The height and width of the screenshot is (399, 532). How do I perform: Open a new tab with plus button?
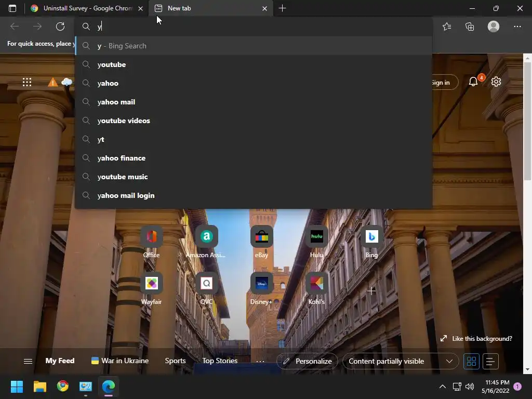pos(282,8)
